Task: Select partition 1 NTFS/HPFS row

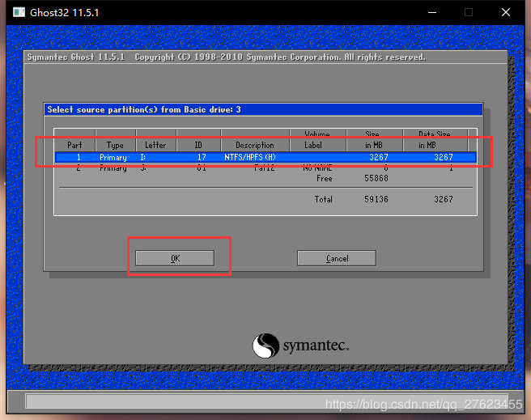Action: click(265, 157)
